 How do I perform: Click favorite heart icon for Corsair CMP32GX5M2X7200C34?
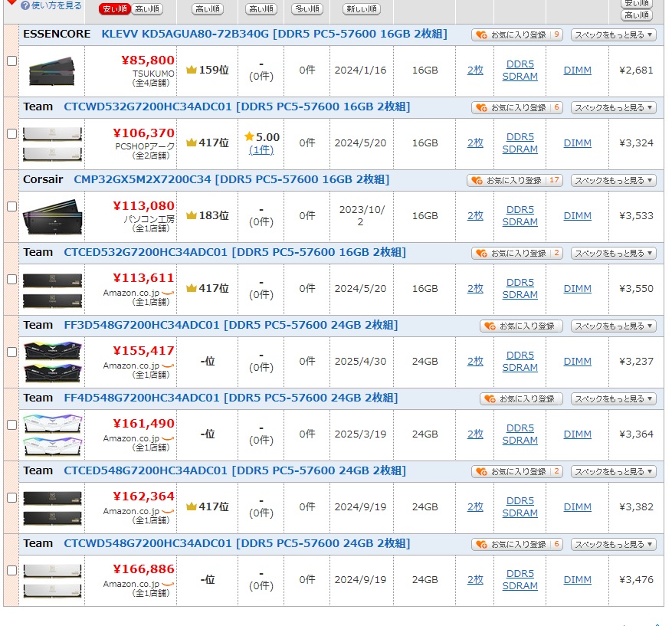476,181
